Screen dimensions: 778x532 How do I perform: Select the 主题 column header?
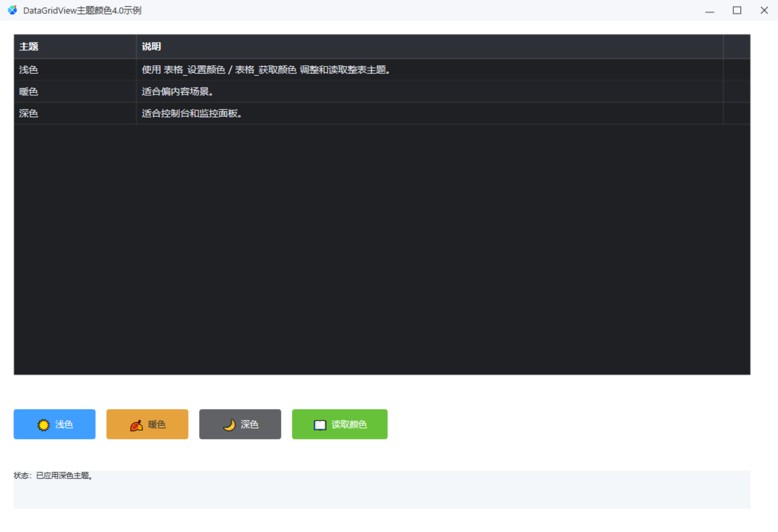[75, 46]
